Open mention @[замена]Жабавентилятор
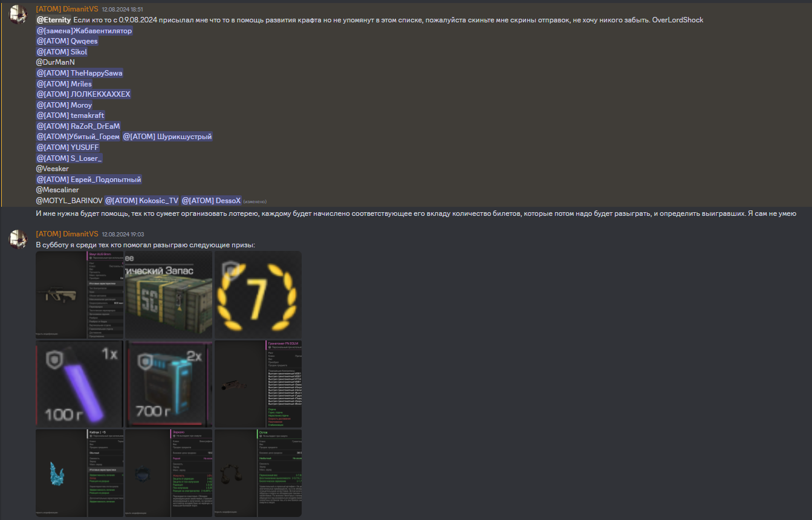The height and width of the screenshot is (520, 812). point(84,31)
